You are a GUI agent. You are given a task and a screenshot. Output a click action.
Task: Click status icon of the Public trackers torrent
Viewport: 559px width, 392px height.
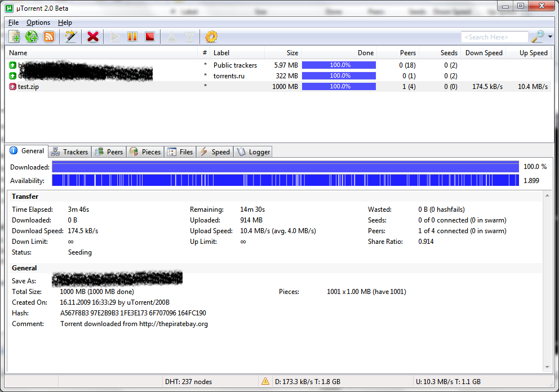click(x=12, y=65)
